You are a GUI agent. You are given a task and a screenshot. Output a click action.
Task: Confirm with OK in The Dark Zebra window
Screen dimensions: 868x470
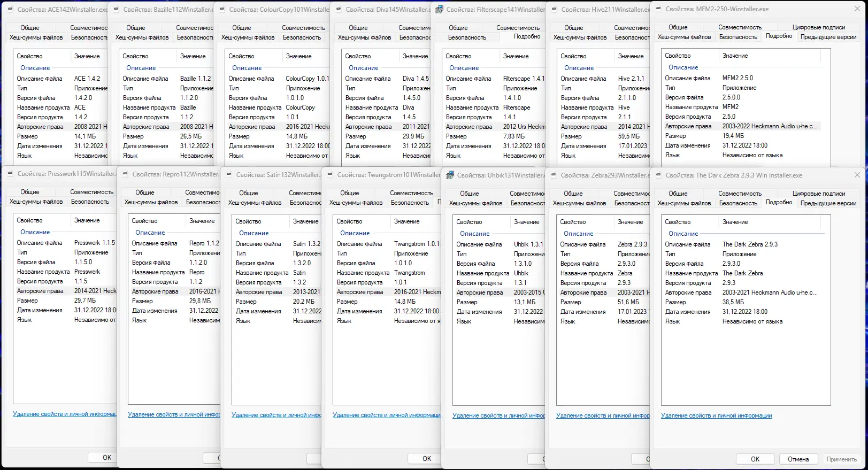[x=755, y=459]
